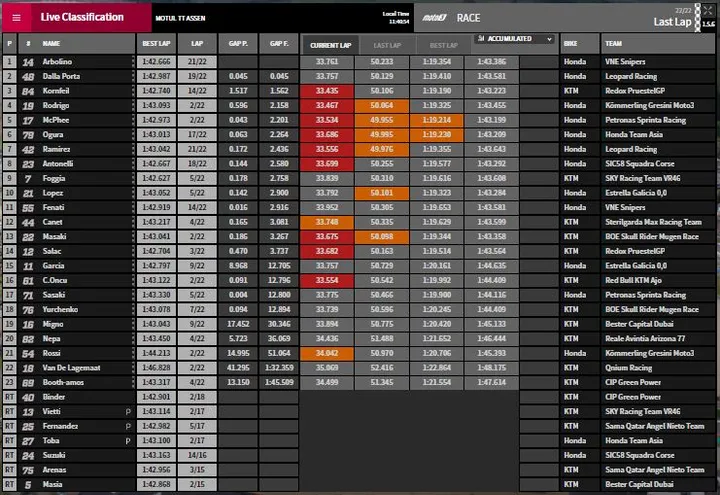The width and height of the screenshot is (720, 495).
Task: Click Ogura's orange time 1:19.238
Action: 436,135
